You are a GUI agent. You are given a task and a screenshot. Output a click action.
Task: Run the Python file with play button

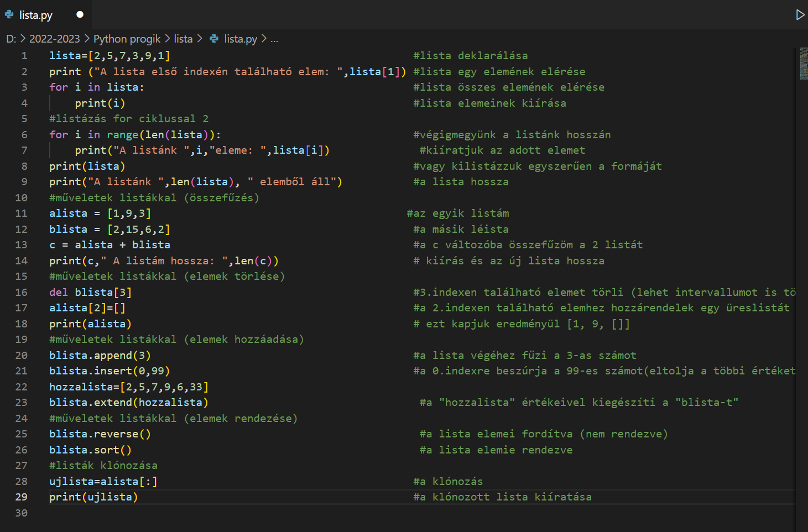tap(800, 15)
